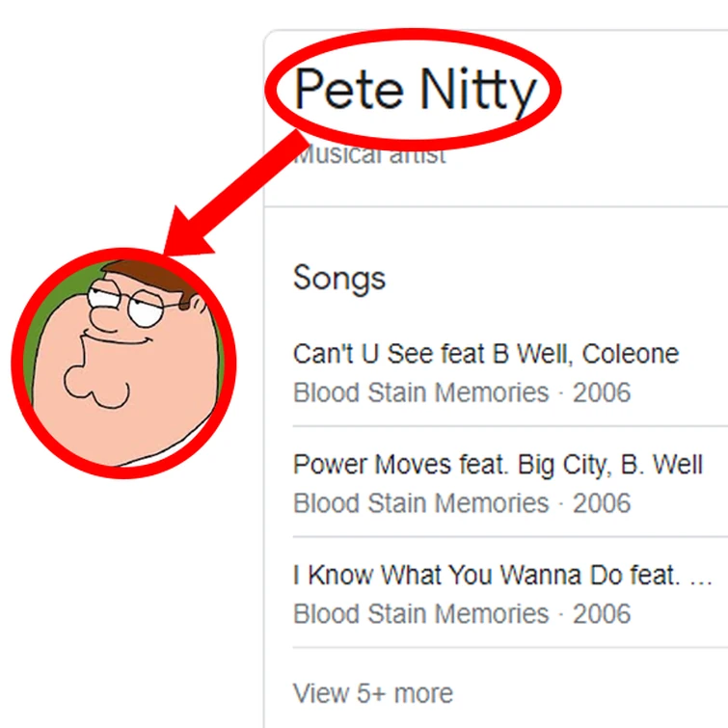The width and height of the screenshot is (728, 728).
Task: Open album link under I Know What You Wanna Do
Action: point(420,614)
